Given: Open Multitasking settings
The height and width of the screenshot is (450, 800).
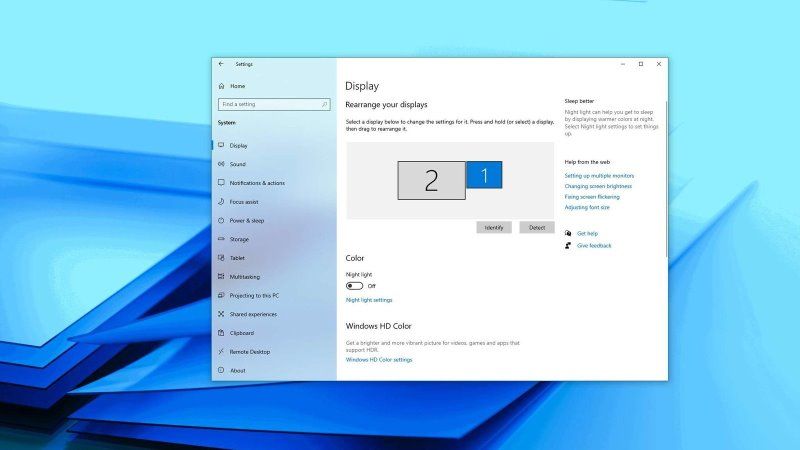Looking at the screenshot, I should click(x=245, y=277).
